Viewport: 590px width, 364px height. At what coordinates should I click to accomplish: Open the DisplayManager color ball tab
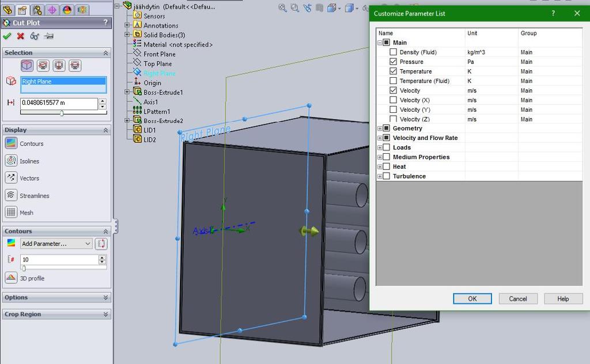point(67,9)
